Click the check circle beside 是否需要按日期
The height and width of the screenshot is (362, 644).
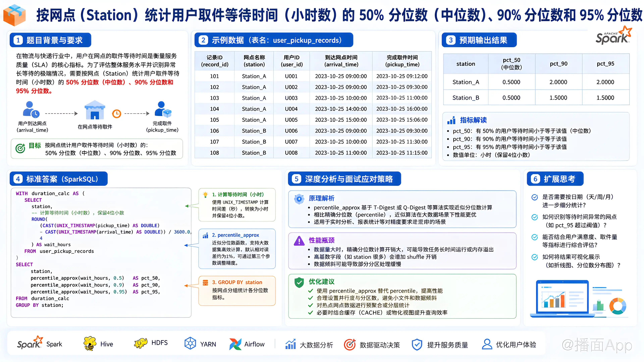[534, 197]
